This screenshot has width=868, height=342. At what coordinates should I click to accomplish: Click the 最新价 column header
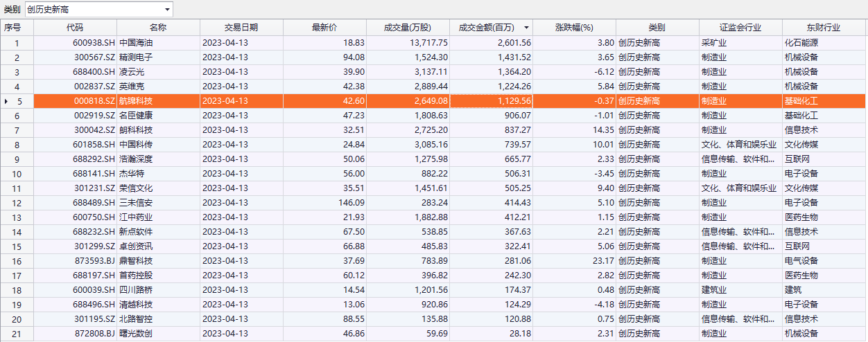[x=324, y=28]
